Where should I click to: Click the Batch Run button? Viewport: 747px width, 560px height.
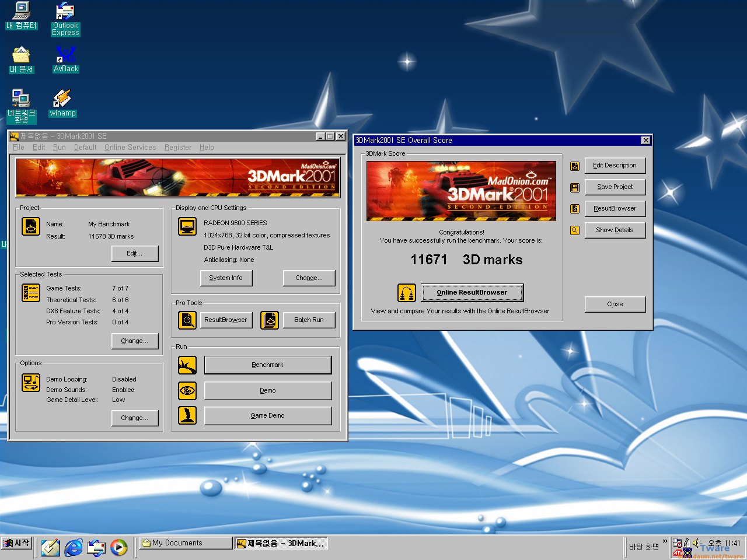click(x=309, y=320)
